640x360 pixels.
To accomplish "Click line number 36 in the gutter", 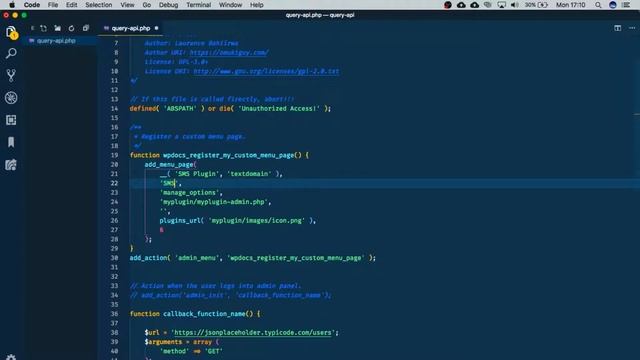I will [114, 314].
